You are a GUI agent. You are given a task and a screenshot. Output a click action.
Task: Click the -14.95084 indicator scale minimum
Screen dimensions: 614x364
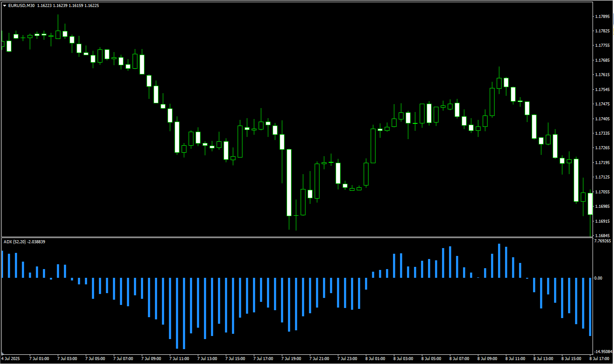(x=603, y=352)
